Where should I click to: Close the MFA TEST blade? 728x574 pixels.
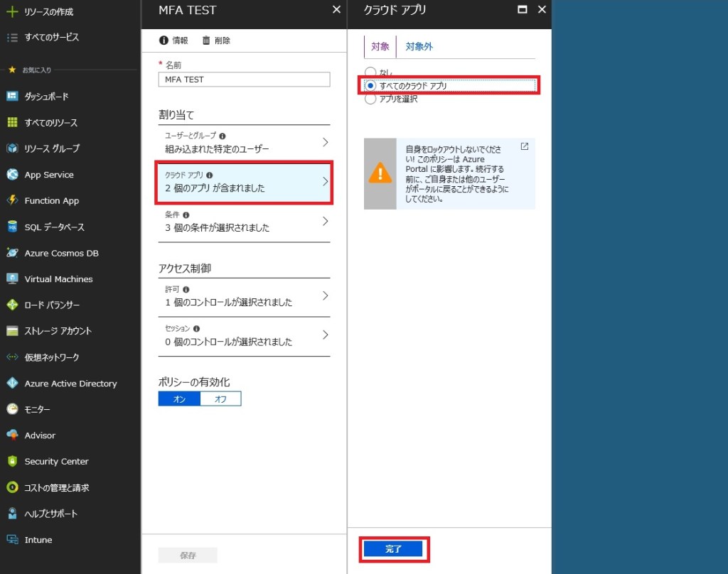tap(336, 10)
